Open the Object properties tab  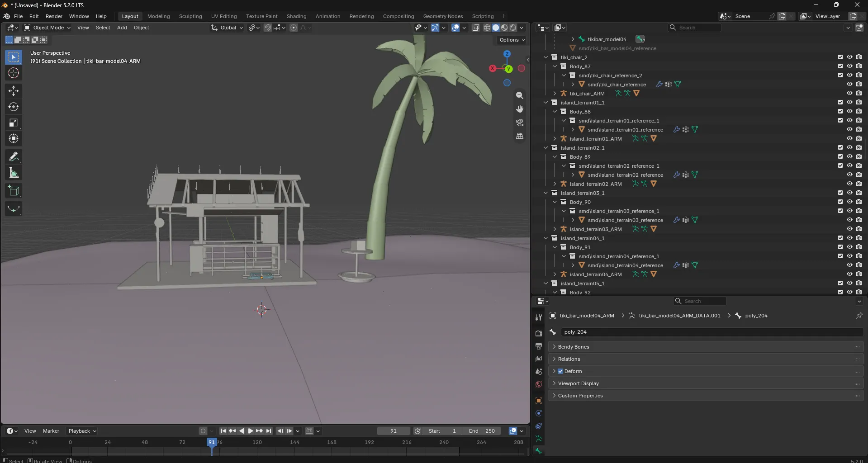pos(538,401)
